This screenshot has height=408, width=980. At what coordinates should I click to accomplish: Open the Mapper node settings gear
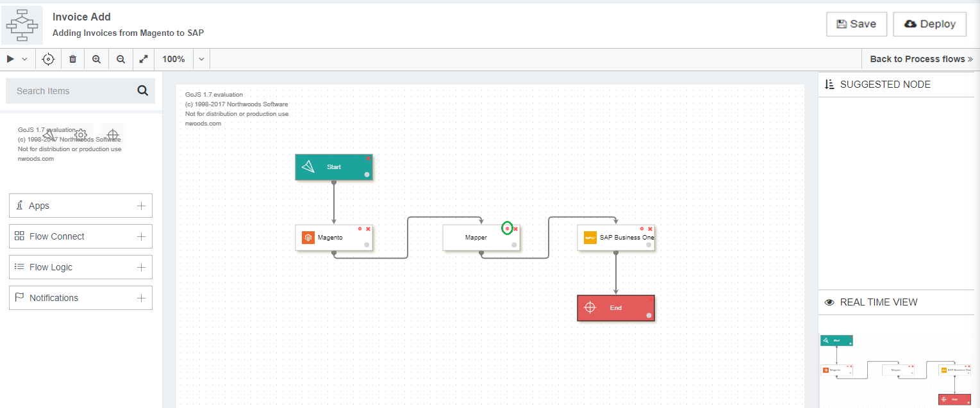click(x=506, y=229)
